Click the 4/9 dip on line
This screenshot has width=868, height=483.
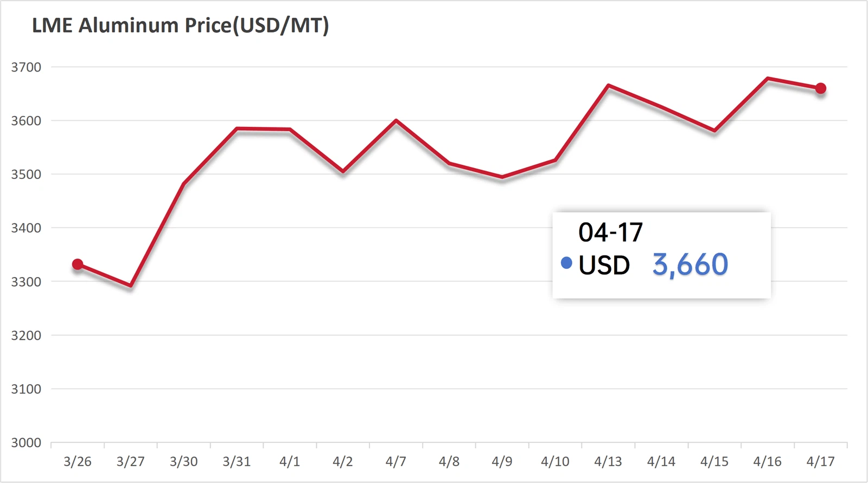tap(502, 177)
